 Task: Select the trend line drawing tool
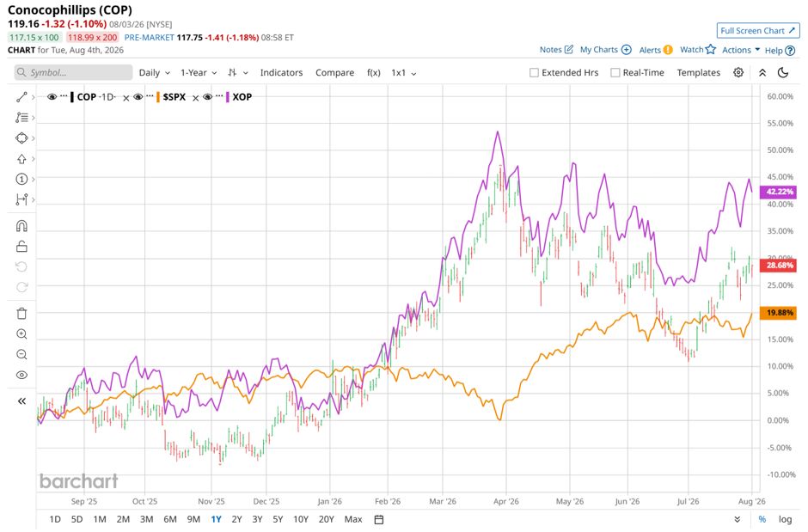21,97
